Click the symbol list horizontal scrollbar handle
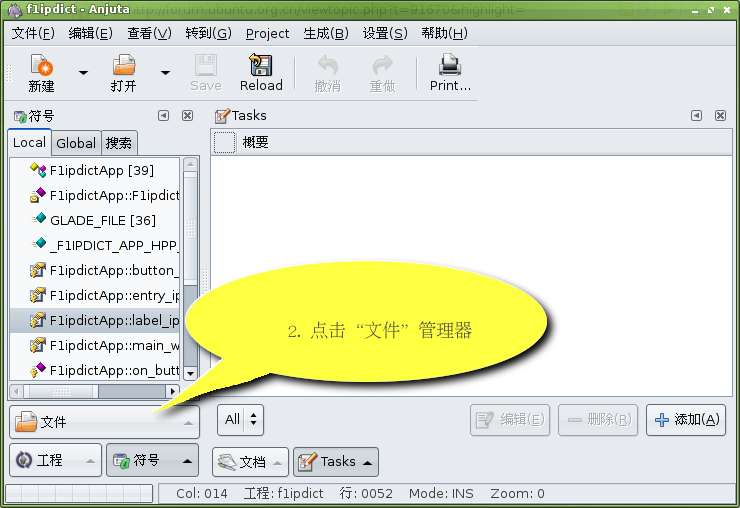This screenshot has width=740, height=508. [61, 391]
